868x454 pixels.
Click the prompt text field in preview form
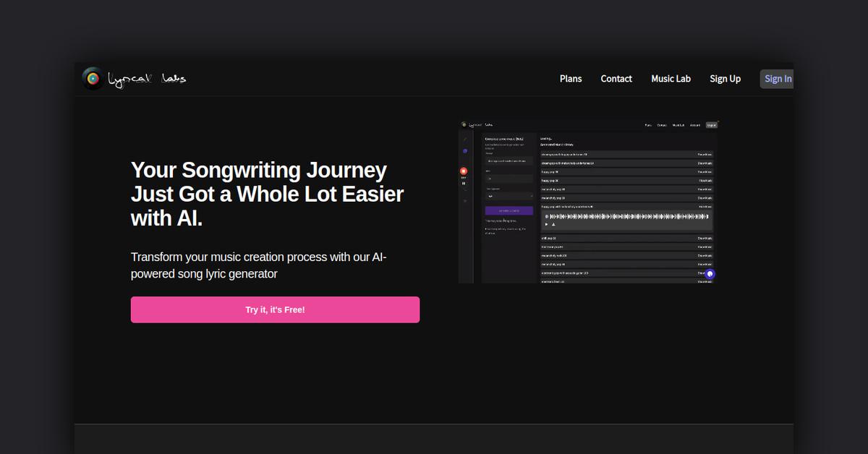(509, 161)
